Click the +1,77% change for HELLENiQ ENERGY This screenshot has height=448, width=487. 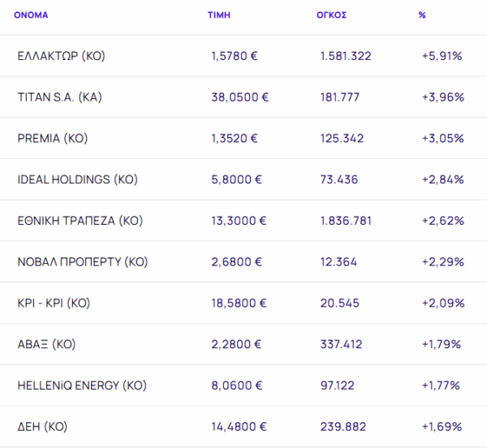[x=442, y=386]
